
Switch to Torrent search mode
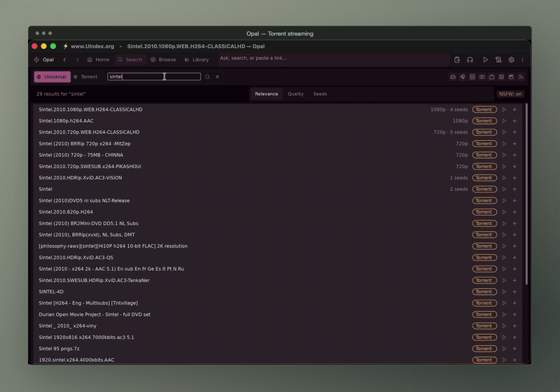[x=85, y=77]
